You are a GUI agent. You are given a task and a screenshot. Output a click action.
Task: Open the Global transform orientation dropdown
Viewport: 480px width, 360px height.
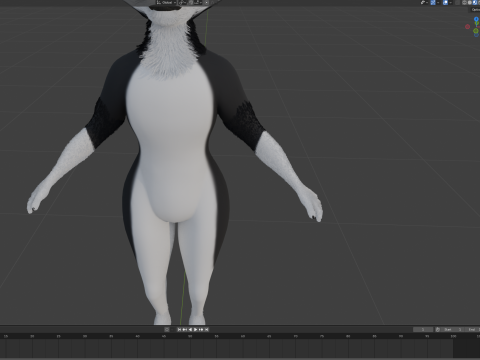pos(166,2)
